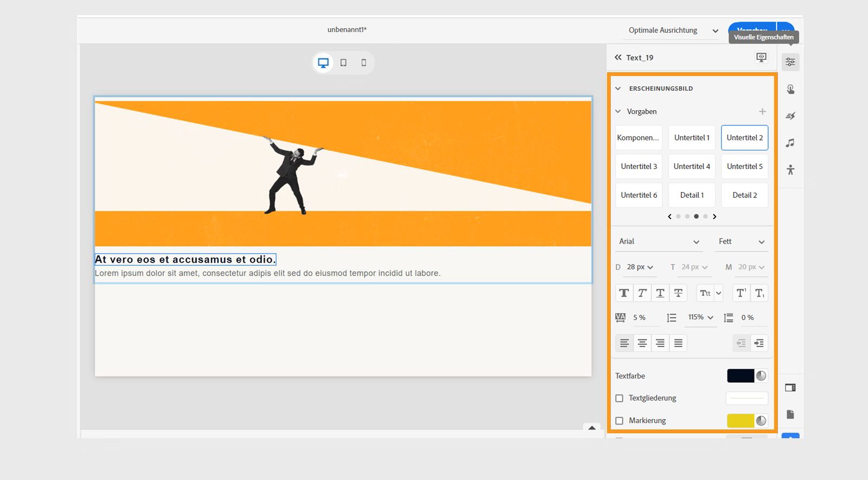Select the Detail 1 preset

(x=692, y=195)
